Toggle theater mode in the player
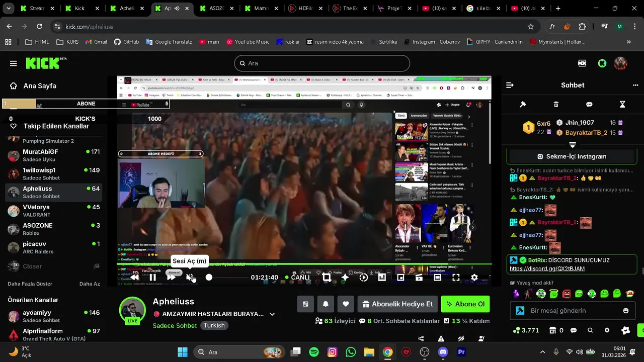The image size is (644, 362). pos(438,277)
